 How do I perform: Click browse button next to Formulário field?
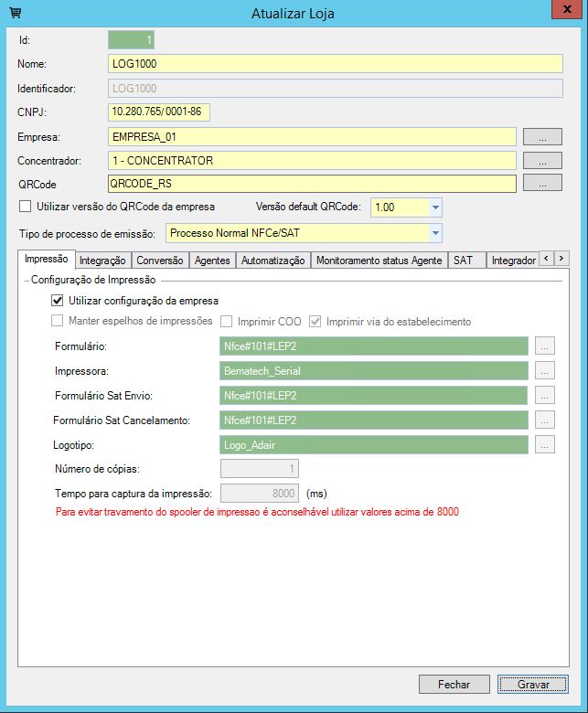point(545,346)
